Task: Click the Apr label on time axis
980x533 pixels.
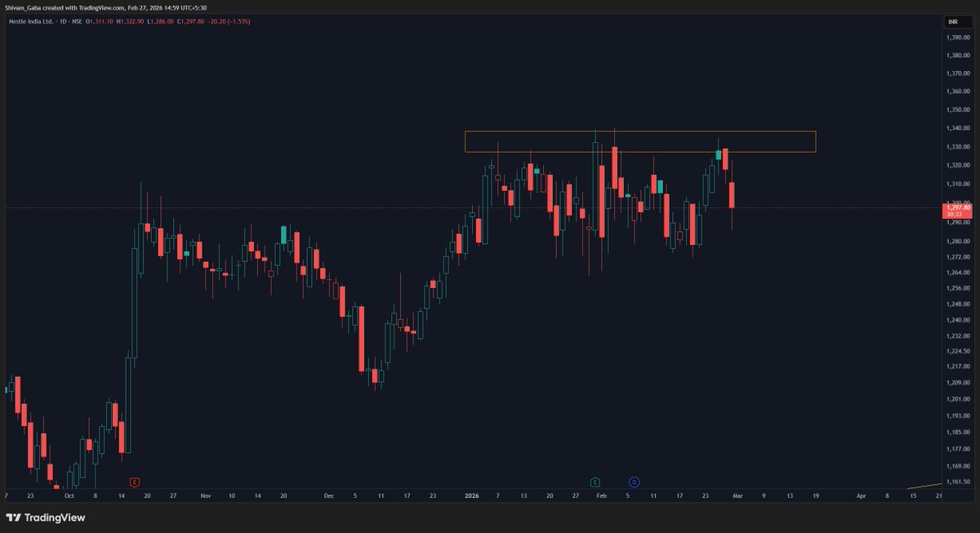Action: [861, 495]
